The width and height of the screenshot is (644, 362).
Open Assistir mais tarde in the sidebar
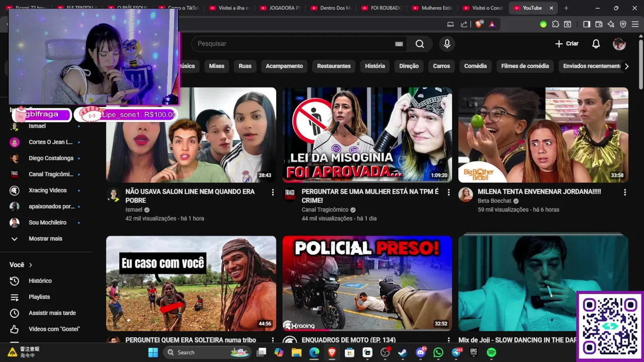[45, 313]
